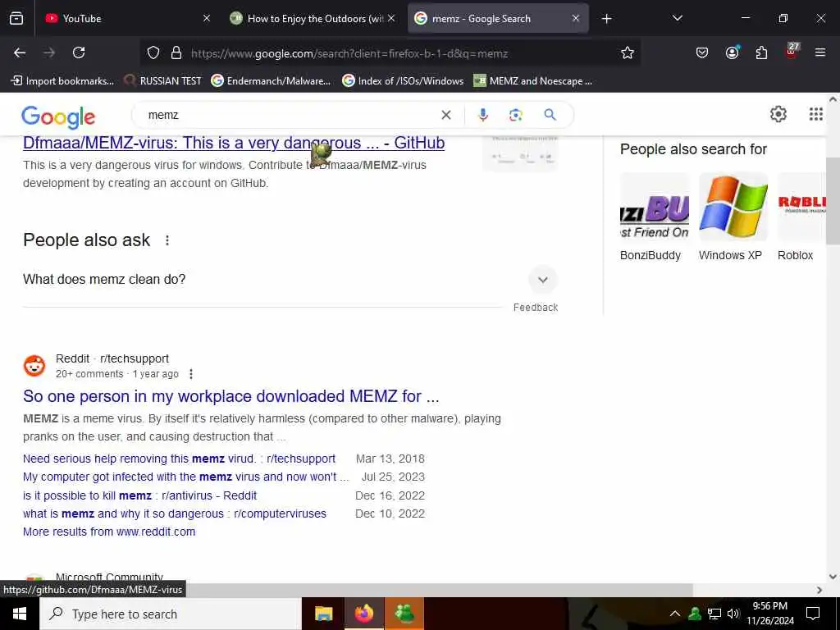The height and width of the screenshot is (630, 840).
Task: Open the tracking protection shield icon
Action: [153, 53]
